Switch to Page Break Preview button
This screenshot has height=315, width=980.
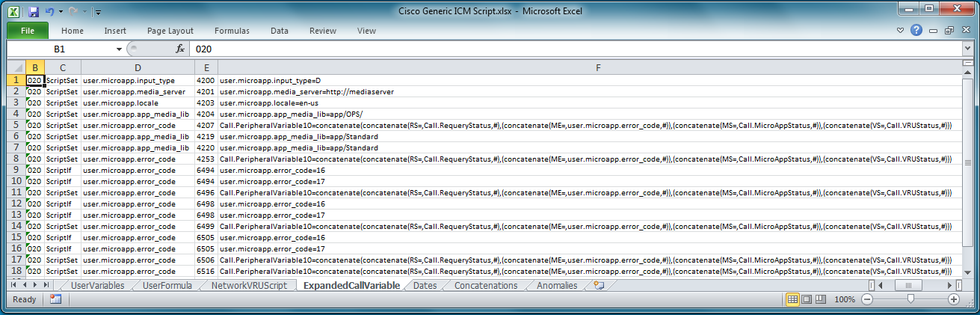point(820,299)
